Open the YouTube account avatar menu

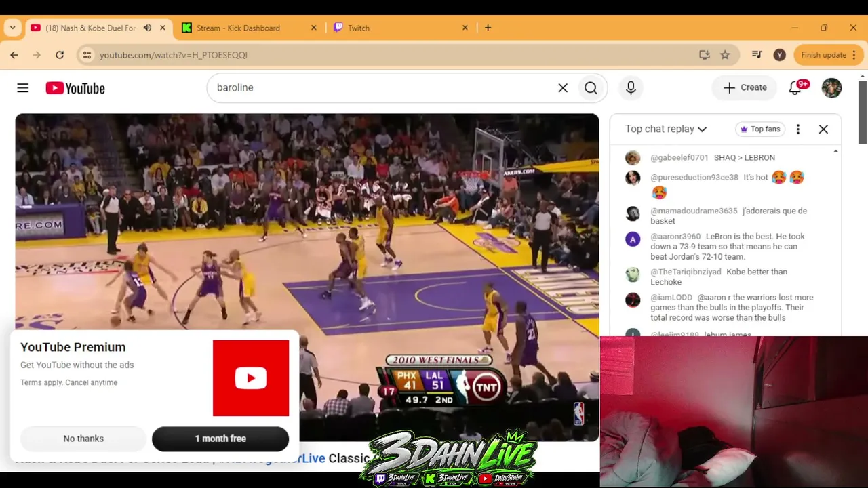coord(831,88)
